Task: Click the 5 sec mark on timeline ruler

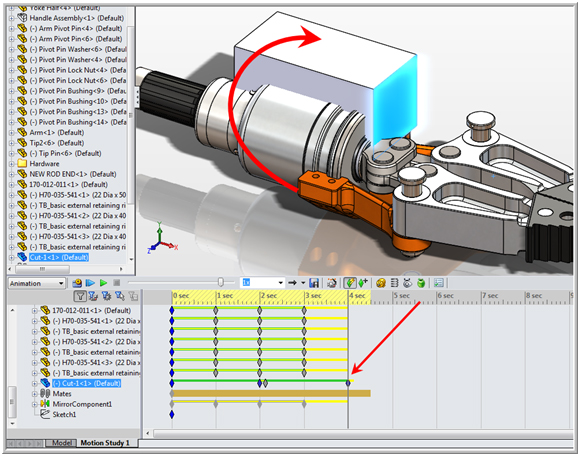Action: pos(401,296)
